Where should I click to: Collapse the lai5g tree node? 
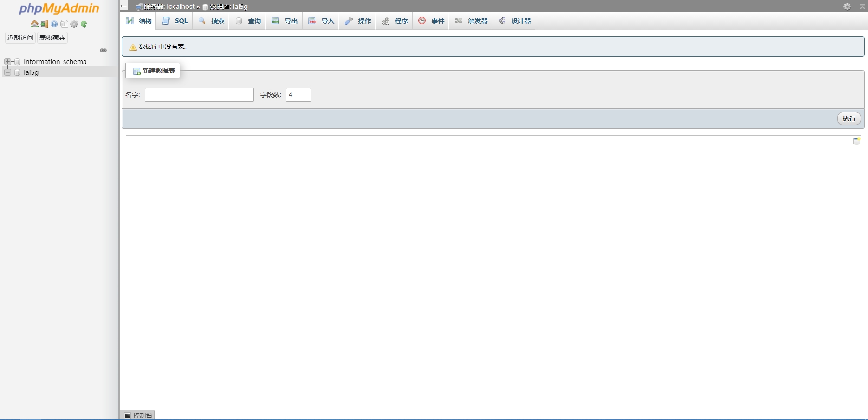click(x=7, y=72)
